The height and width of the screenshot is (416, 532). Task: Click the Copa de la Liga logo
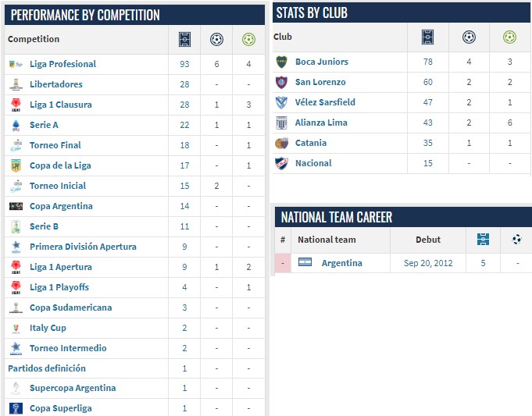[16, 165]
